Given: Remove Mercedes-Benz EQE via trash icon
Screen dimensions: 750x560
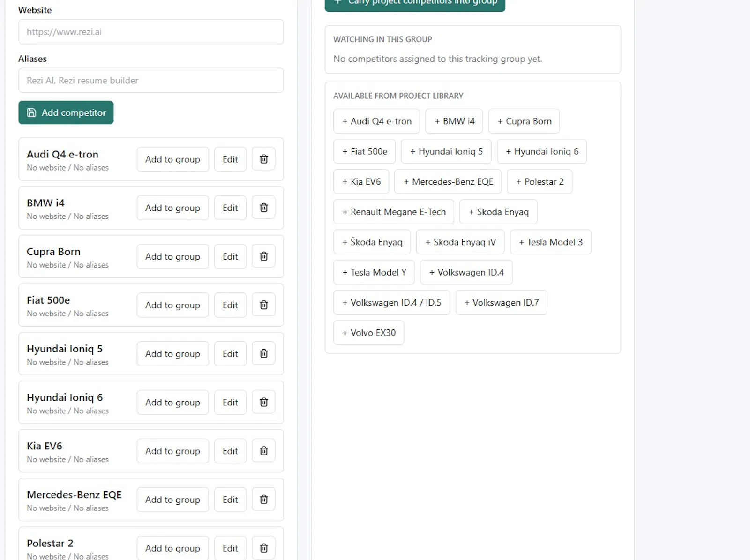Looking at the screenshot, I should point(263,500).
